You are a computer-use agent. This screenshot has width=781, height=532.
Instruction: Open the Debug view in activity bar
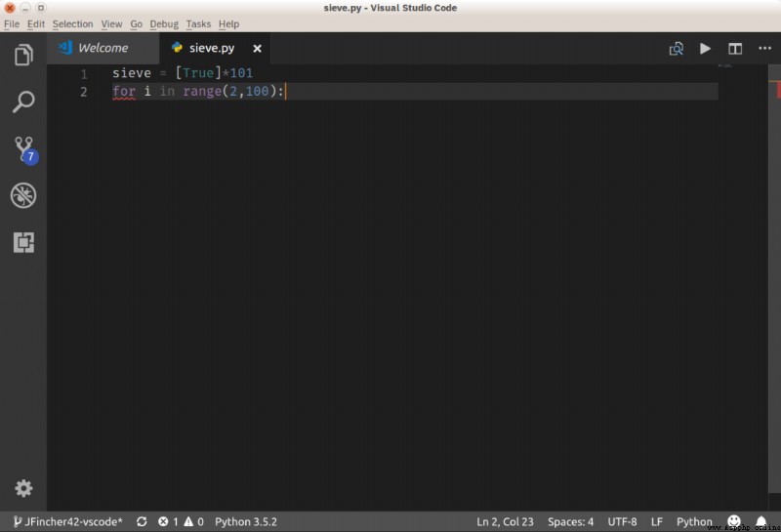point(23,195)
